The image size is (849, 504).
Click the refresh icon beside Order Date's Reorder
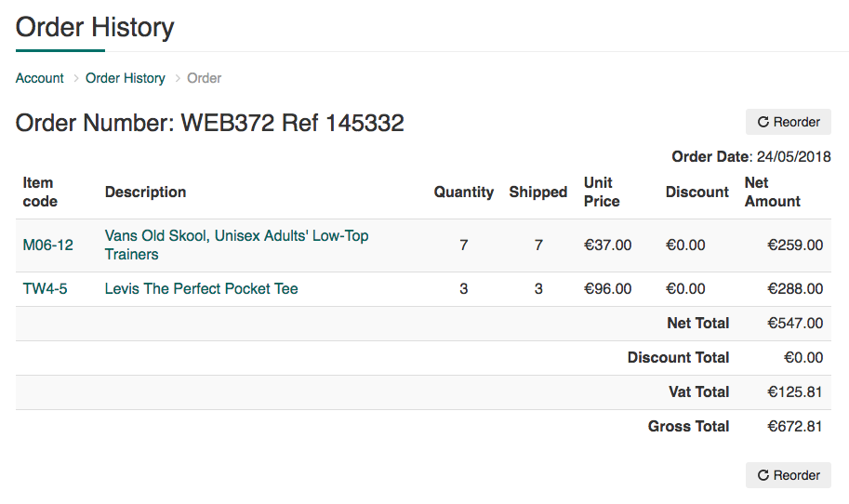763,122
